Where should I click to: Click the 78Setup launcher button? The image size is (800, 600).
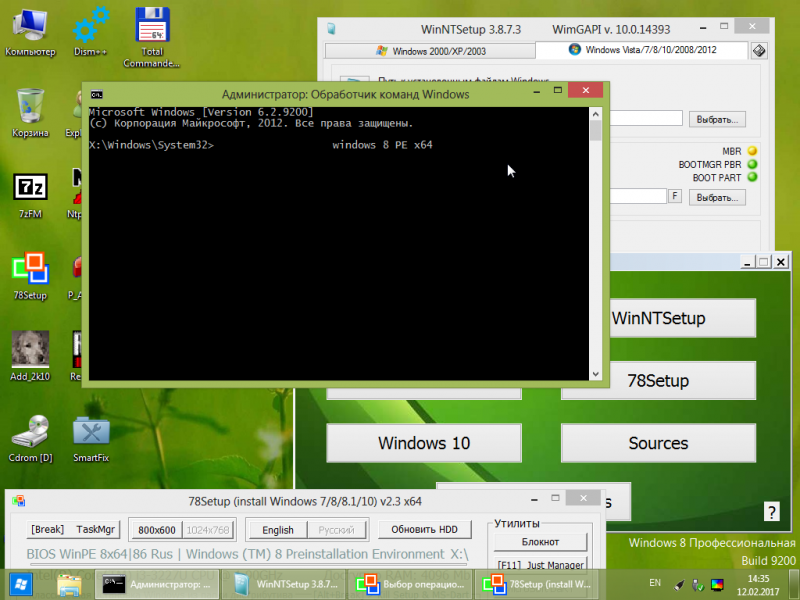coord(658,381)
